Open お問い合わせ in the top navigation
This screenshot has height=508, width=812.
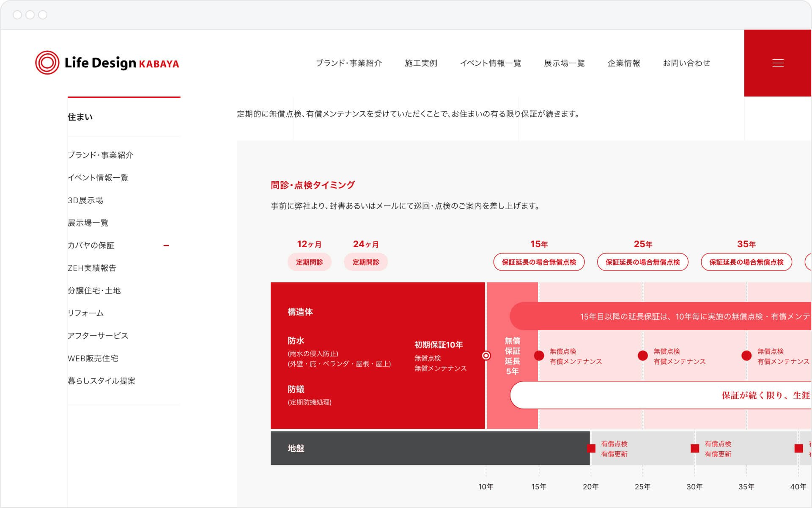point(686,63)
